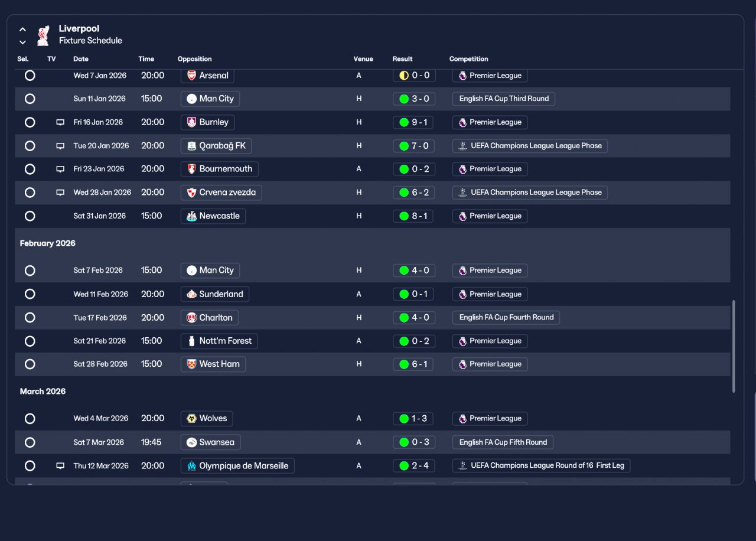The image size is (756, 541).
Task: Open the Qarabağ FK opposition button
Action: pos(217,146)
